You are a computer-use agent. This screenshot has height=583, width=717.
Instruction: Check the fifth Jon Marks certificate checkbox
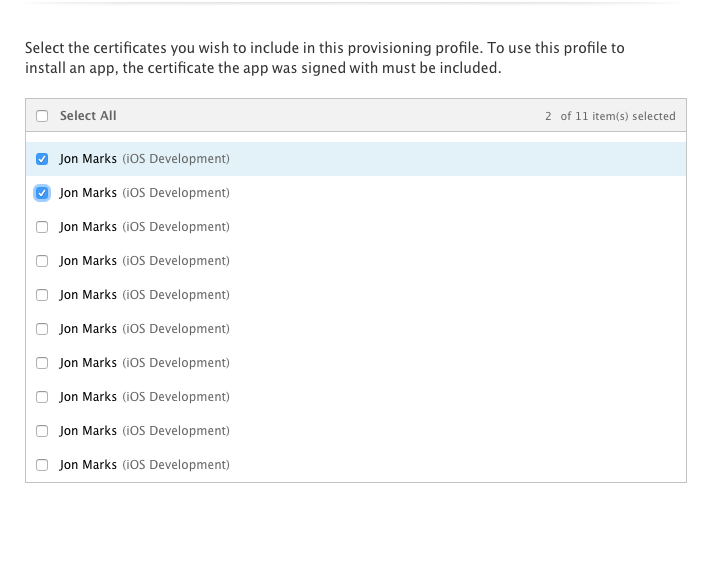pyautogui.click(x=42, y=295)
